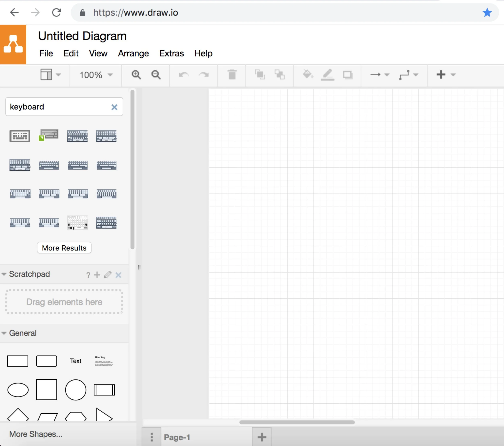Click the shadow toolbar icon
504x446 pixels.
[348, 75]
